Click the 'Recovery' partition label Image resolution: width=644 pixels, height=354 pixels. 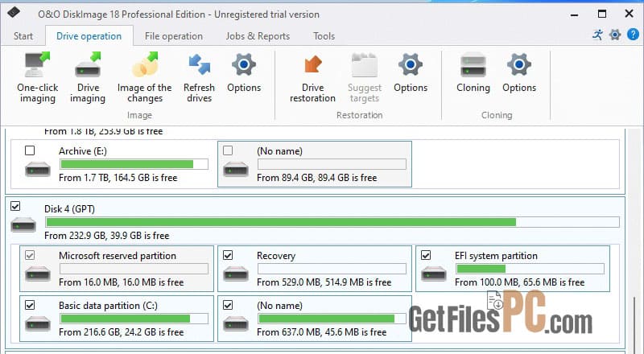(x=276, y=256)
